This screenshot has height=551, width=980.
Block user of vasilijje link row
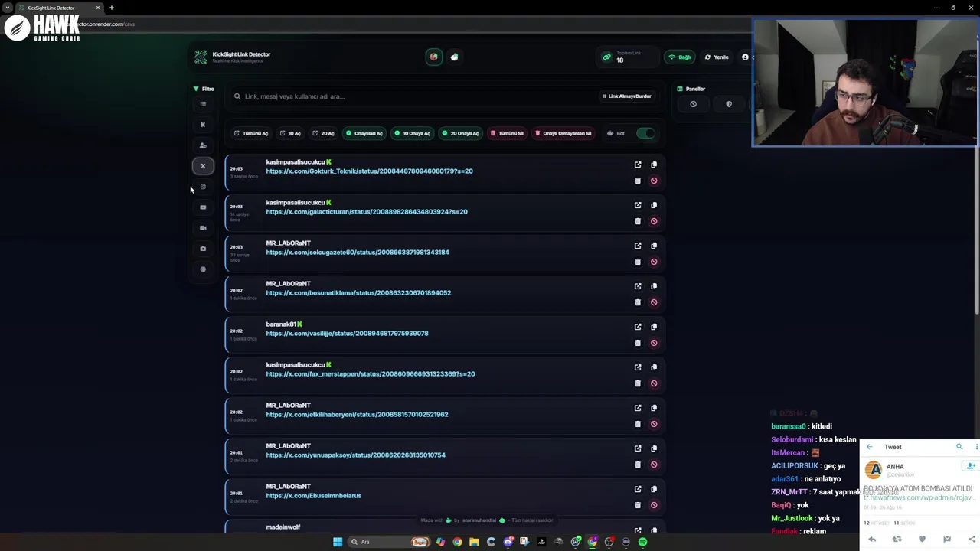coord(654,343)
